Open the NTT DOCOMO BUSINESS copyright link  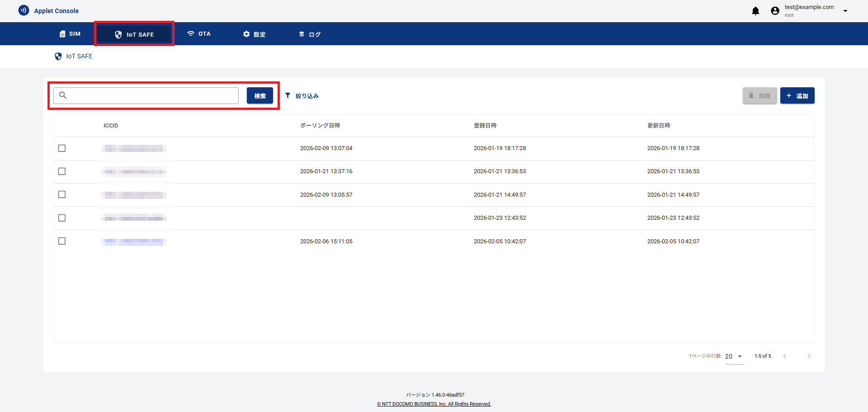pos(434,403)
